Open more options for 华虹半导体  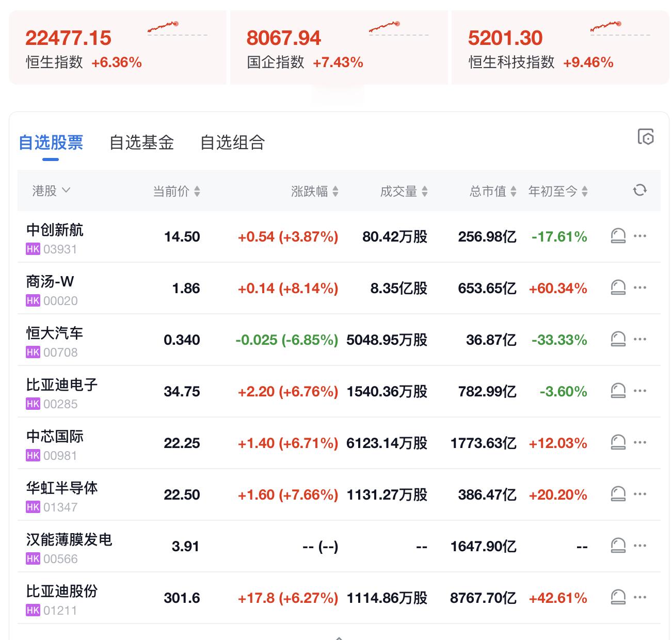pos(640,494)
